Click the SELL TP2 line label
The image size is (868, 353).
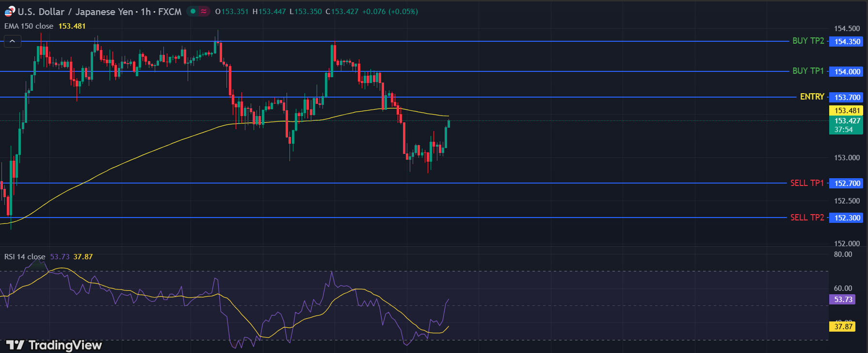[x=807, y=218]
